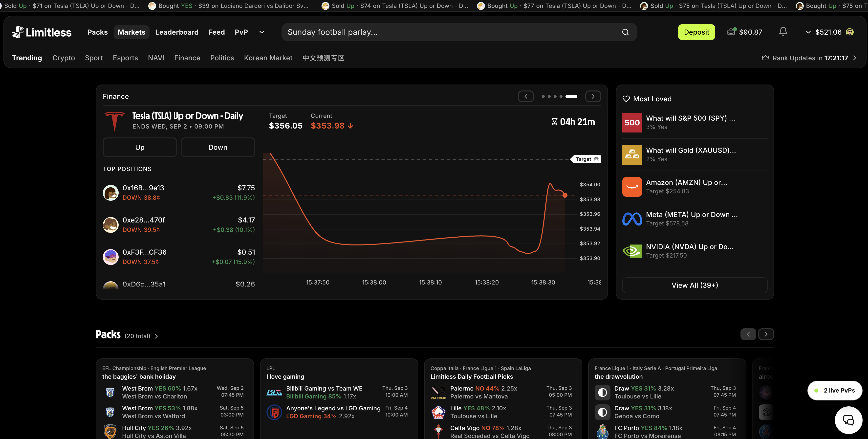Image resolution: width=868 pixels, height=439 pixels.
Task: Click the search magnifier icon
Action: (625, 32)
